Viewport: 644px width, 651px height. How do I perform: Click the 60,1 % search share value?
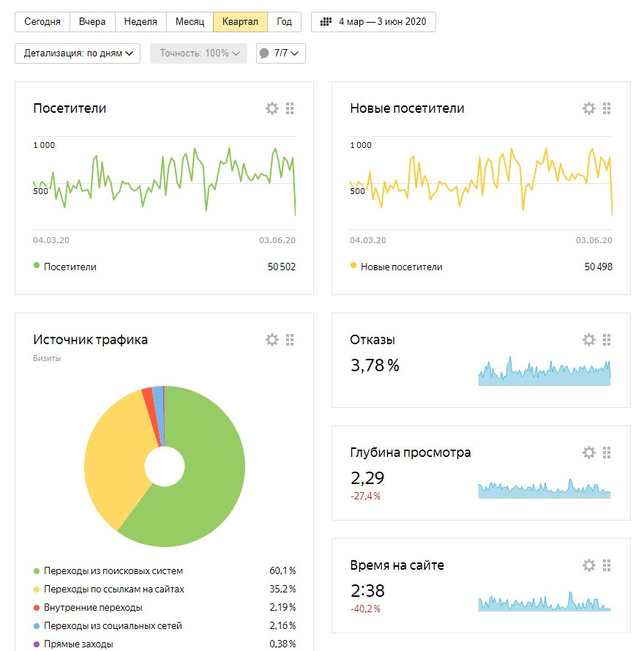(282, 571)
